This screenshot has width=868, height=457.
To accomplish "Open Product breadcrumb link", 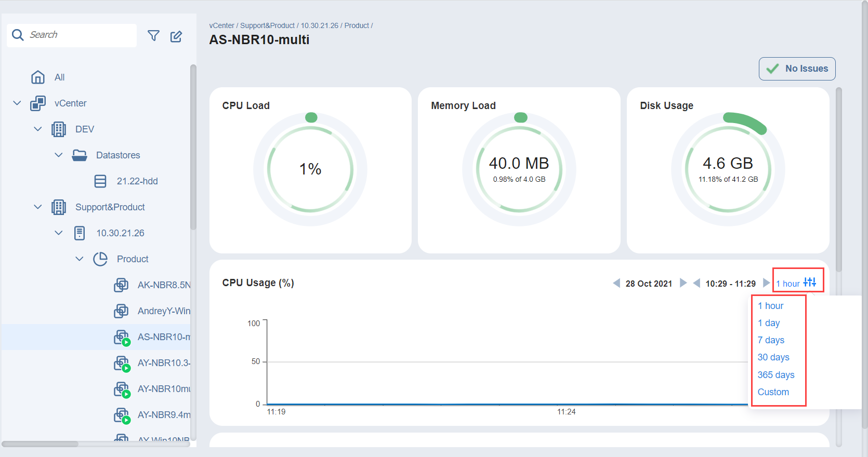I will click(x=357, y=25).
